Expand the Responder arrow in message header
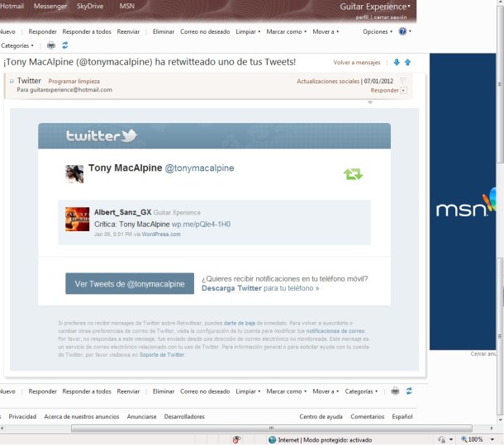Viewport: 504px width, 445px height. 403,90
